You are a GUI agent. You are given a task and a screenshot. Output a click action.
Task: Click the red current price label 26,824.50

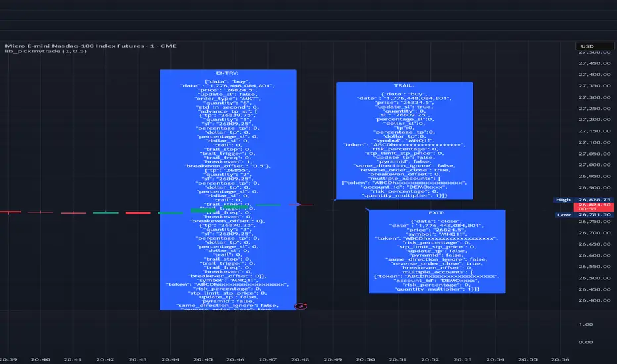tap(593, 207)
